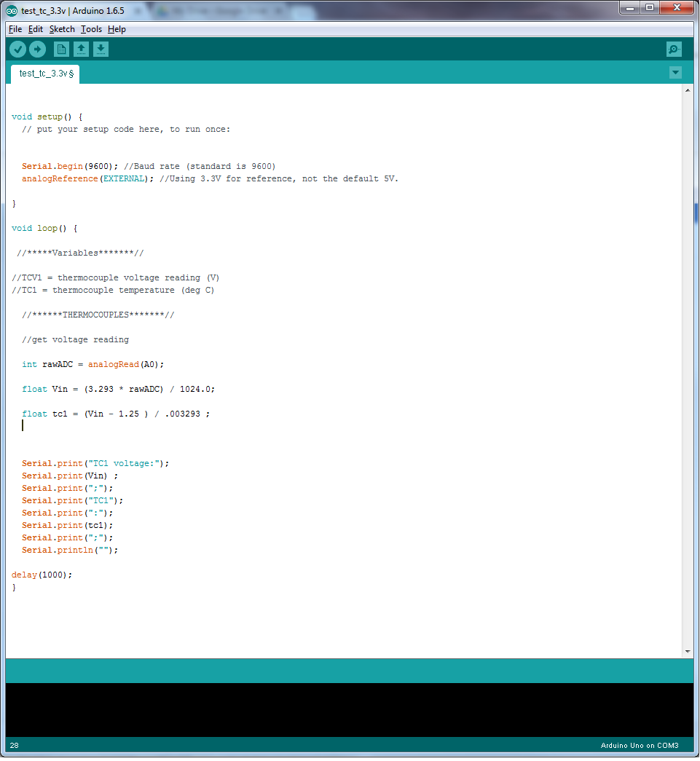
Task: Minimize the Arduino window
Action: tap(630, 8)
